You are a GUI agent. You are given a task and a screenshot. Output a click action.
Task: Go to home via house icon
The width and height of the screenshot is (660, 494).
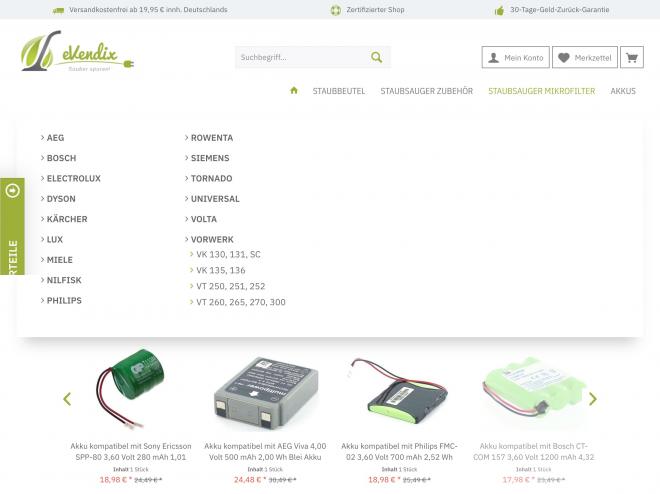point(294,90)
